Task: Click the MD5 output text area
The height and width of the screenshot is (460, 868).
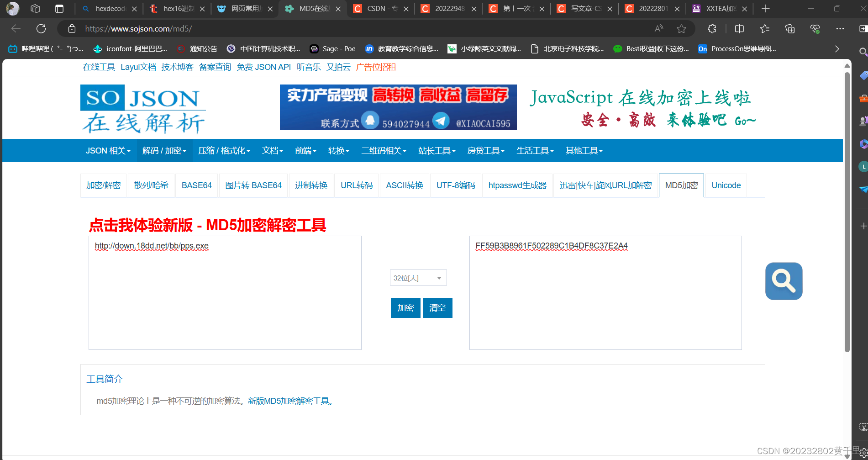Action: click(x=605, y=293)
